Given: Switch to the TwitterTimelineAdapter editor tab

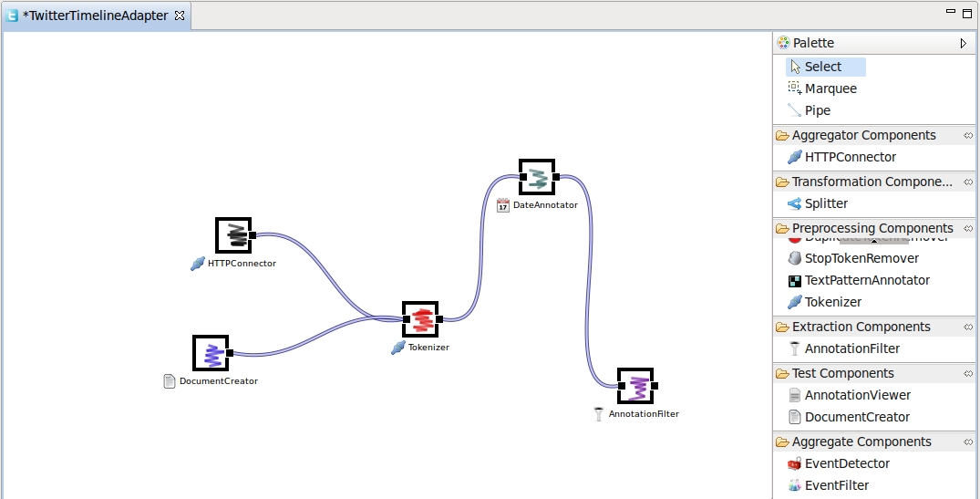Looking at the screenshot, I should (x=95, y=16).
